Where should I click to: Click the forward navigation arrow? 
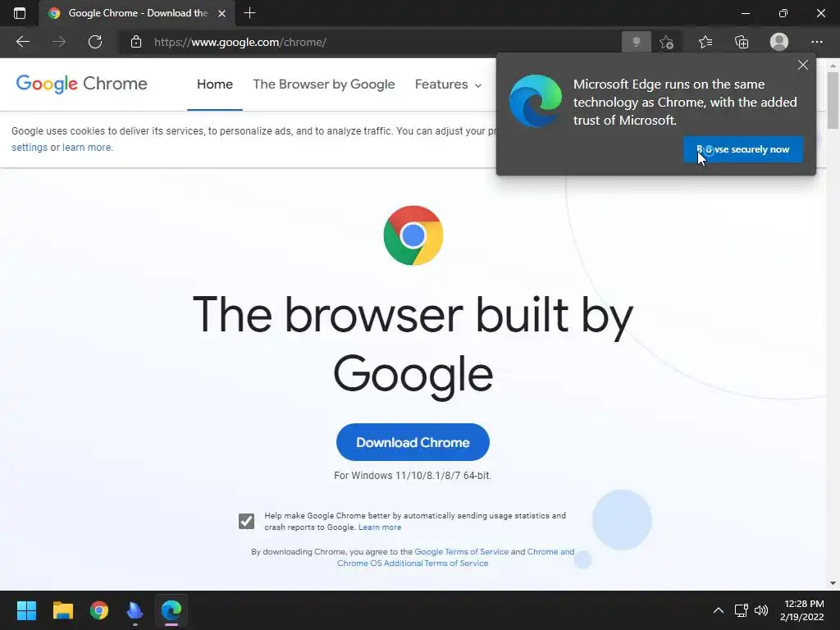pos(59,42)
